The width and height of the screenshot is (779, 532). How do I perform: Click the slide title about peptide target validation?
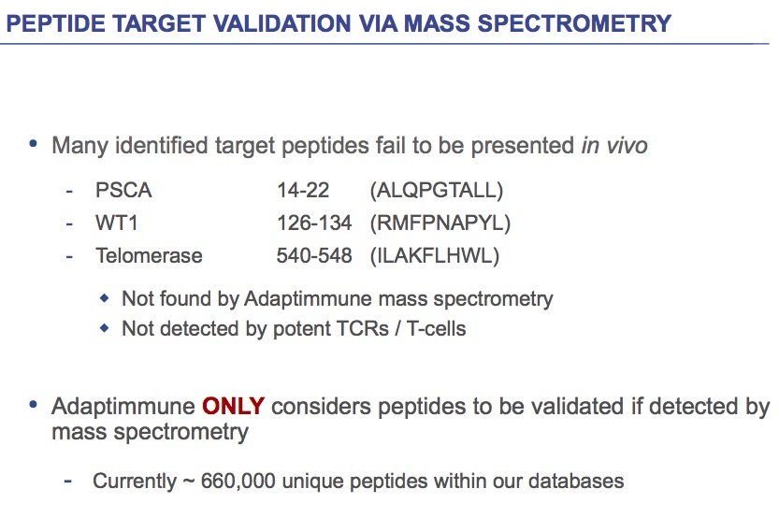click(339, 23)
